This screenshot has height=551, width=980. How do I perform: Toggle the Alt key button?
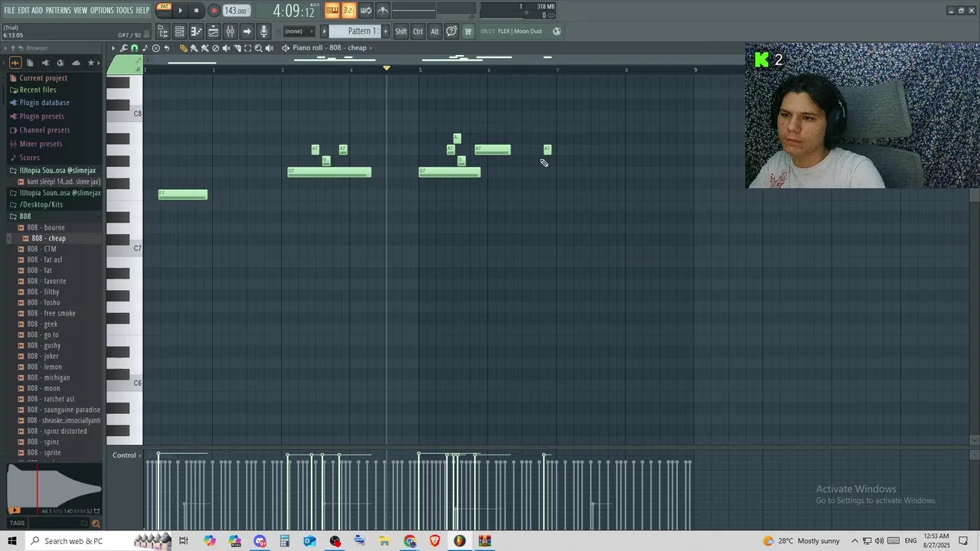point(435,31)
